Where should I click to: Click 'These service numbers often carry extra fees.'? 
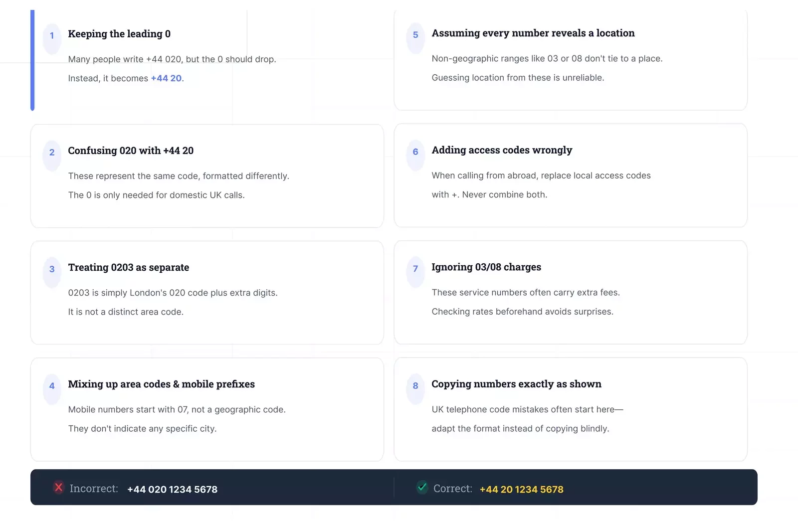pos(526,292)
